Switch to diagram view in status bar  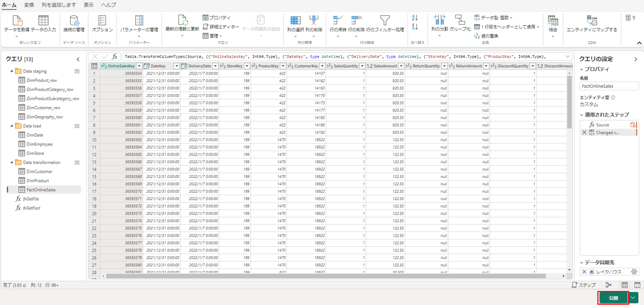(608, 285)
